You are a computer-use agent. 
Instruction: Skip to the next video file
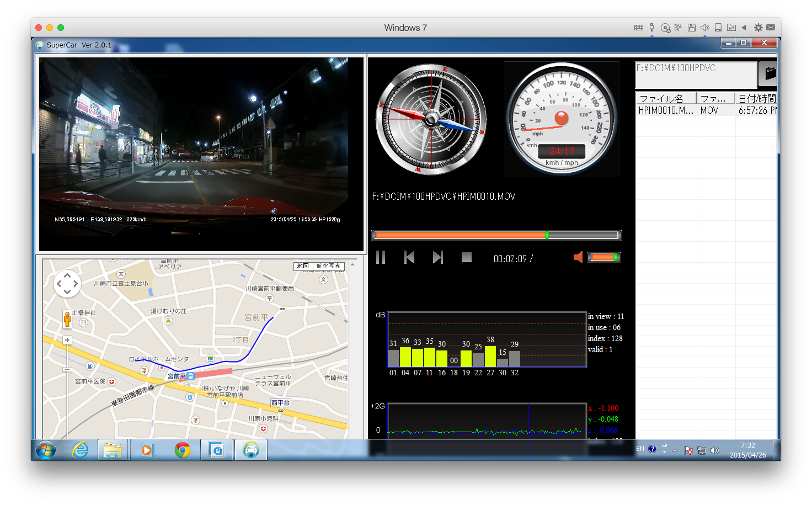pos(438,258)
